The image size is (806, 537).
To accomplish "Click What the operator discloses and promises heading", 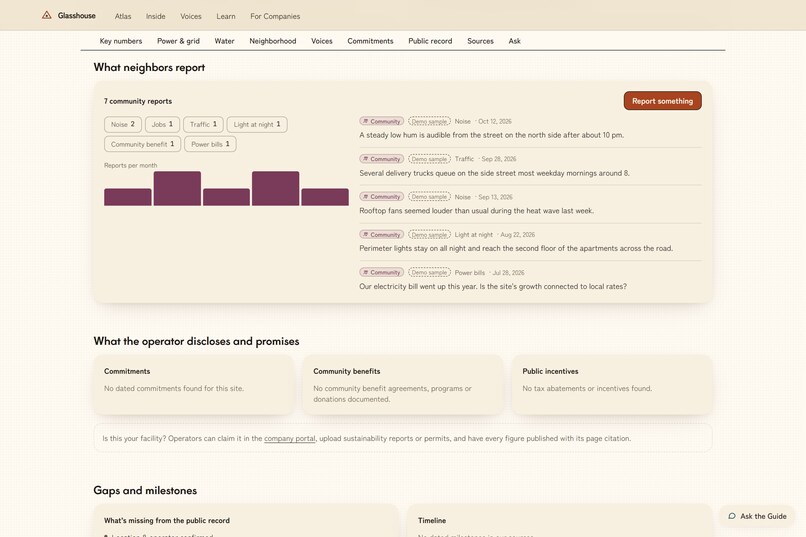I will 196,341.
